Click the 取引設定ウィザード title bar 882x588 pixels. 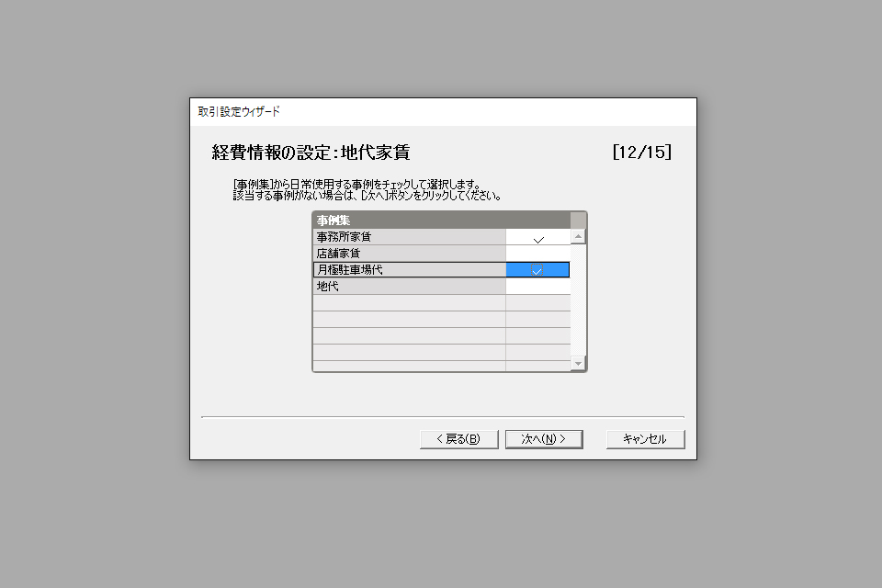443,111
